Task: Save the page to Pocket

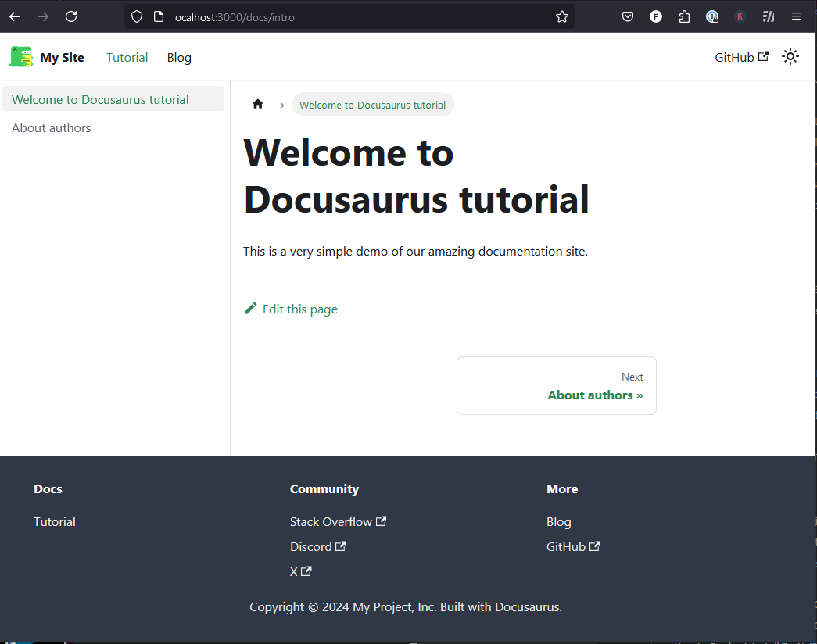Action: tap(628, 16)
